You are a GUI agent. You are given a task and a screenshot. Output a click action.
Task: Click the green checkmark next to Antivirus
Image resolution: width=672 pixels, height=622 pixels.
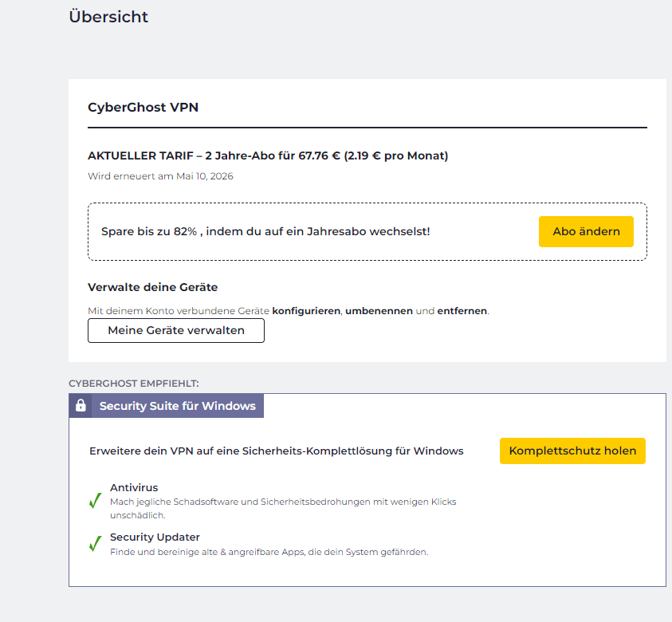(x=95, y=500)
